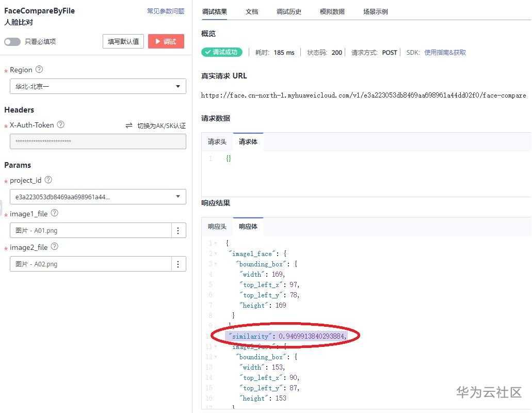The image size is (532, 413).
Task: Switch to the 调试历史 tab
Action: 288,11
